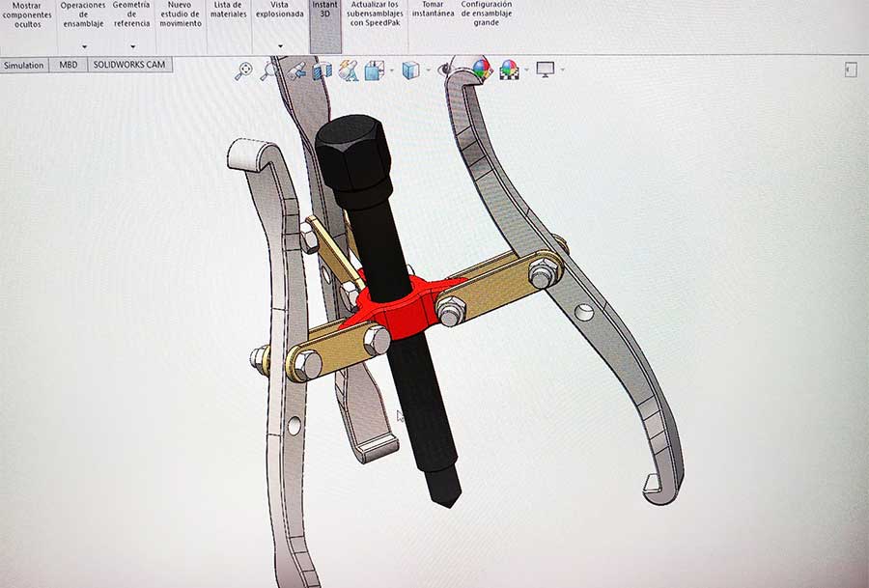Image resolution: width=869 pixels, height=588 pixels.
Task: Click the Previous View icon
Action: (296, 70)
